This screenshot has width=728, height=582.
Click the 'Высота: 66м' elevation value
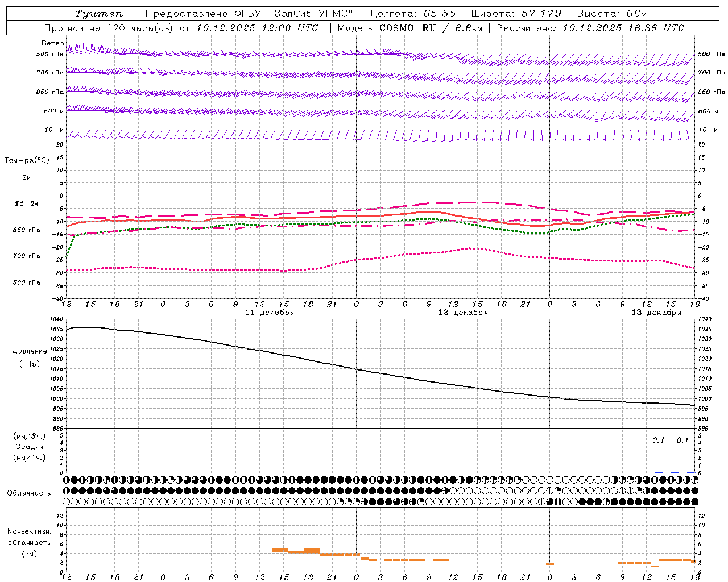612,14
